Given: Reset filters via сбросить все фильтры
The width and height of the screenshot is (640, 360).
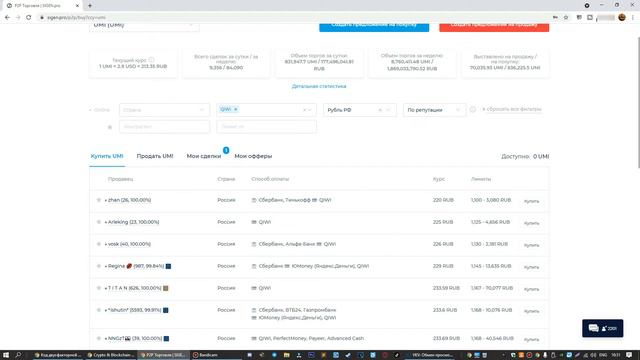Looking at the screenshot, I should point(512,109).
